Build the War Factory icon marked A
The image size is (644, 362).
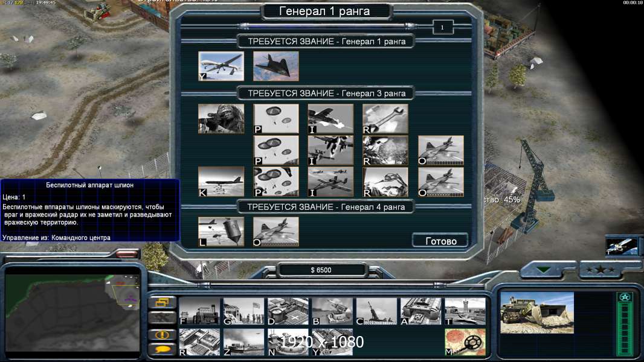[421, 311]
